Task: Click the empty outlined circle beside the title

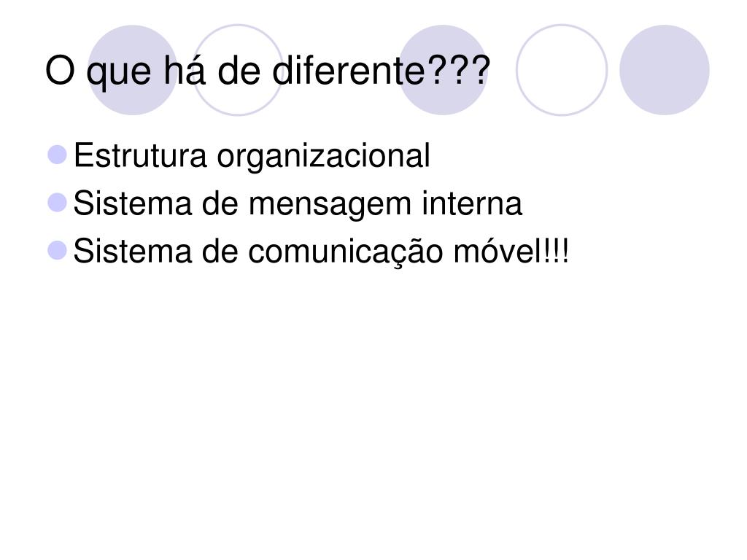Action: coord(562,70)
